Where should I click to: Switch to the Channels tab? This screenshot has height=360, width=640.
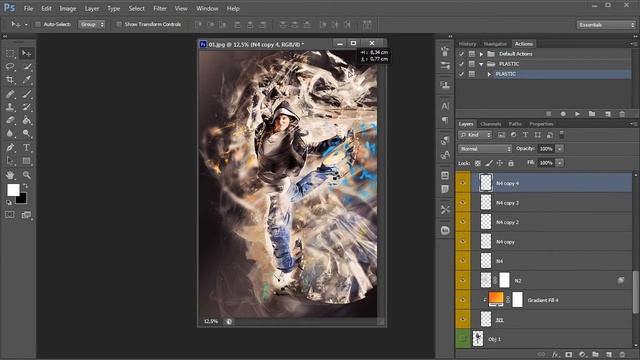(x=490, y=124)
